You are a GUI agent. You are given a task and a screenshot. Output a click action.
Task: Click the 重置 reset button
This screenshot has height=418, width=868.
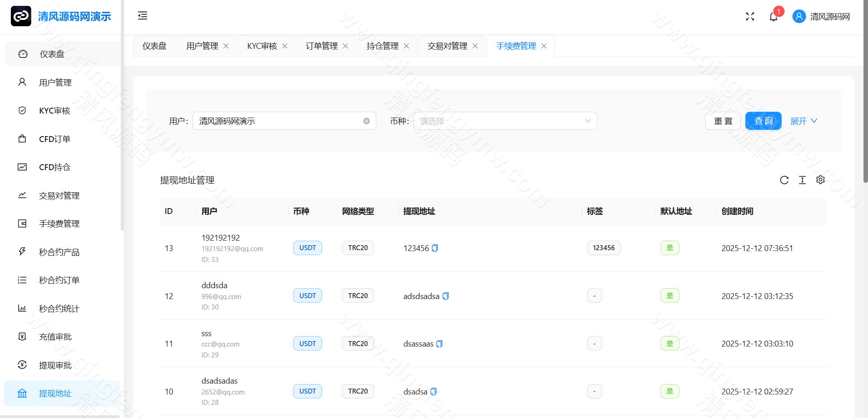click(x=722, y=121)
